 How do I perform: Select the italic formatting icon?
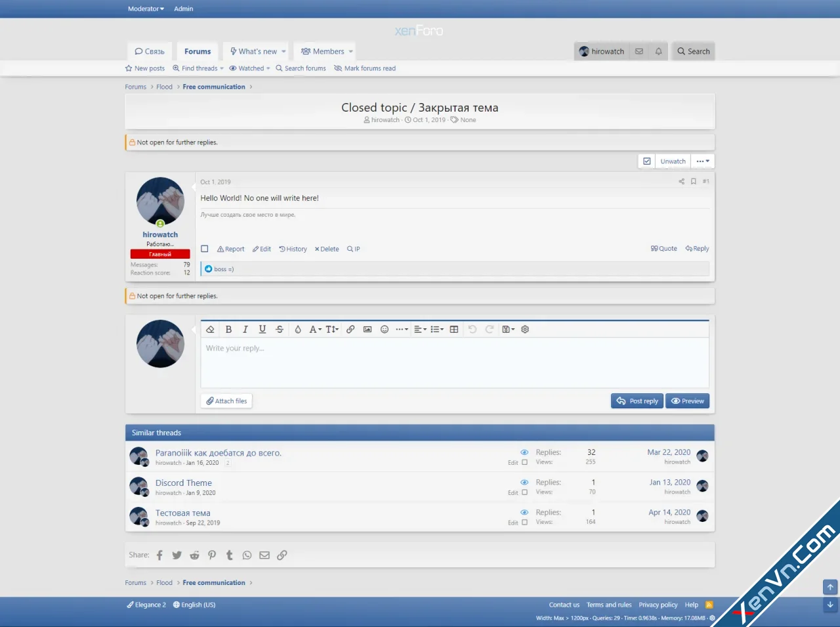click(x=245, y=329)
